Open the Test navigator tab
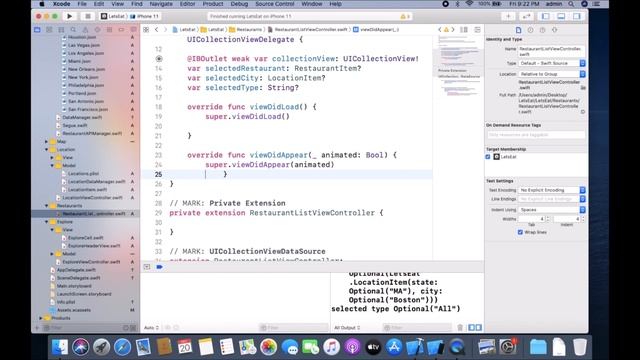Image resolution: width=640 pixels, height=360 pixels. pyautogui.click(x=97, y=30)
